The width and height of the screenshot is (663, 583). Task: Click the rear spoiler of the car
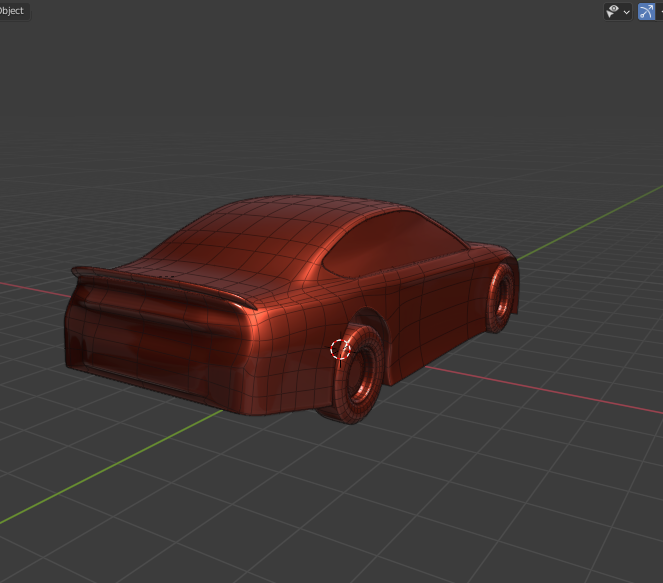[x=163, y=284]
